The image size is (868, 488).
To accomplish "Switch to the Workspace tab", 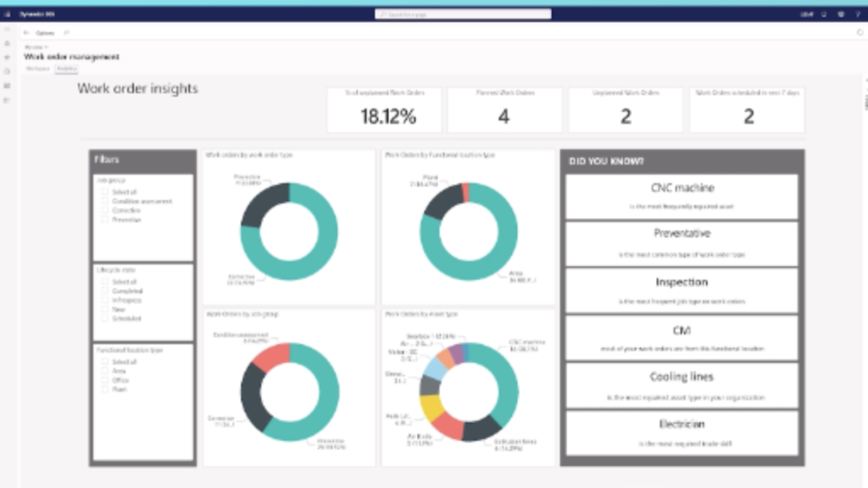I will coord(38,68).
